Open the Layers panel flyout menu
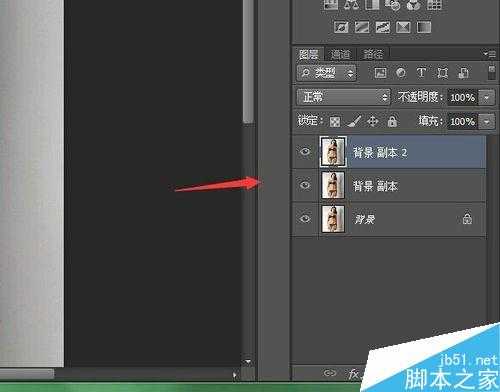 (490, 53)
